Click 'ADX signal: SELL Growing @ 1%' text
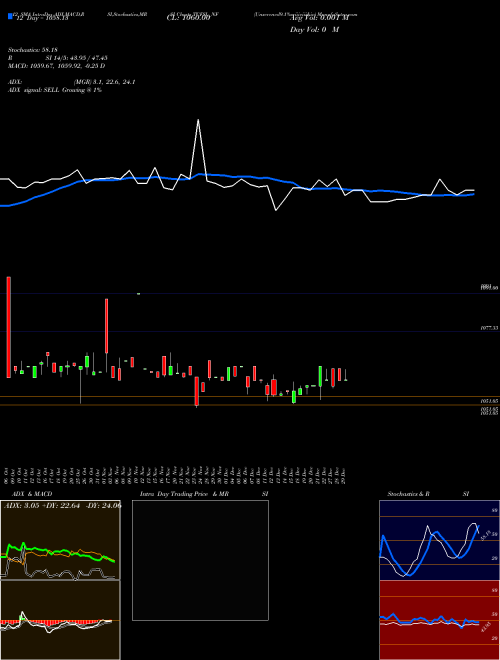This screenshot has height=660, width=500. (55, 90)
